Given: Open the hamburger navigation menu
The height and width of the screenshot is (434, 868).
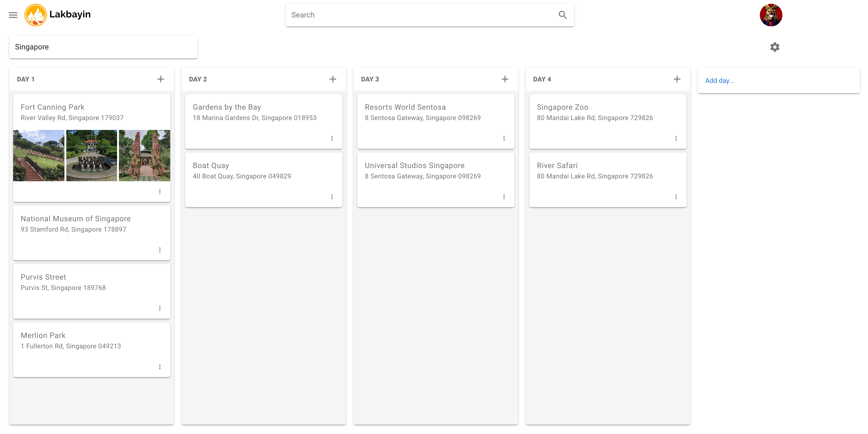Looking at the screenshot, I should tap(13, 15).
